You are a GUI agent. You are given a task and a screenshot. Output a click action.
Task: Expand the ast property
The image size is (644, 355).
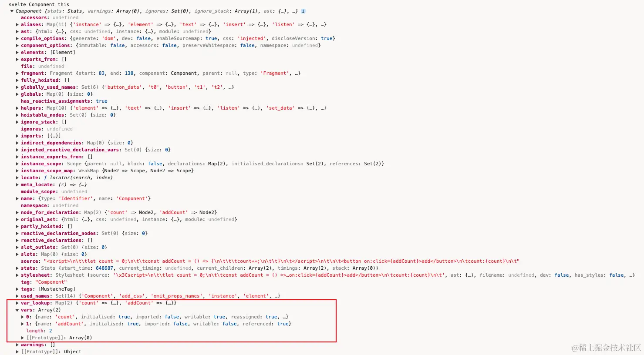tap(17, 32)
